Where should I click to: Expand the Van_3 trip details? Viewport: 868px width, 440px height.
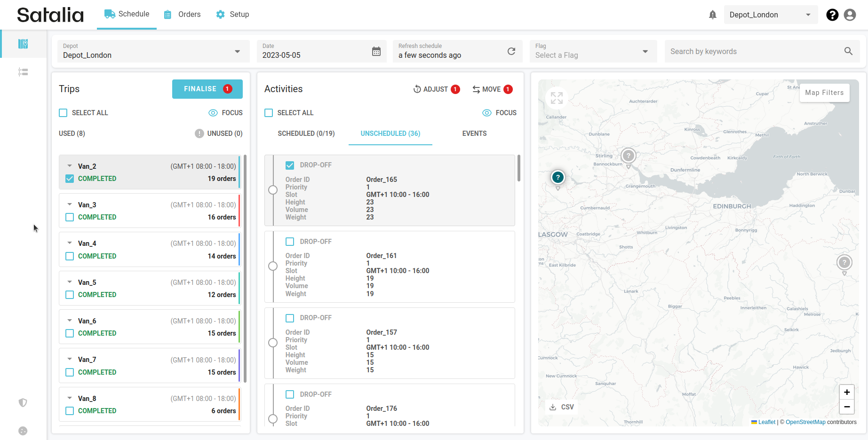(70, 204)
